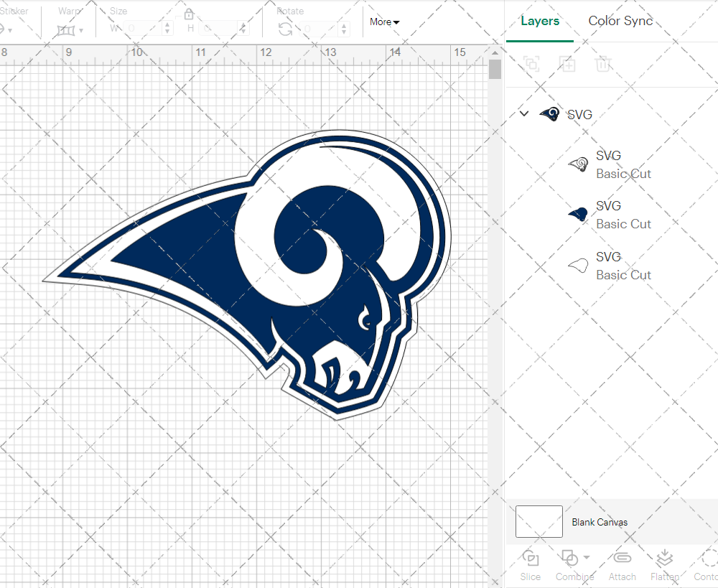Viewport: 718px width, 588px height.
Task: Select the white outline SVG layer
Action: click(610, 266)
